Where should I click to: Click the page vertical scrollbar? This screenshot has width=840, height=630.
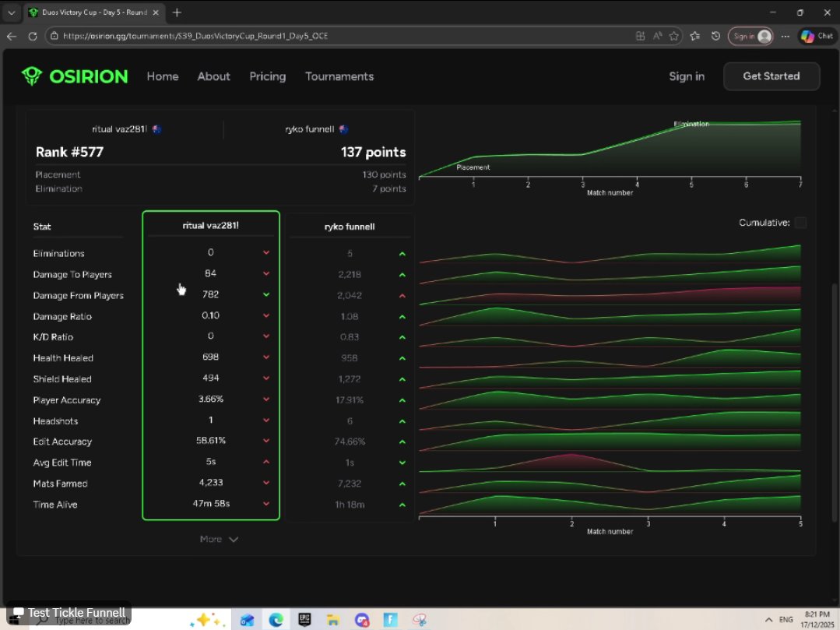coord(834,402)
